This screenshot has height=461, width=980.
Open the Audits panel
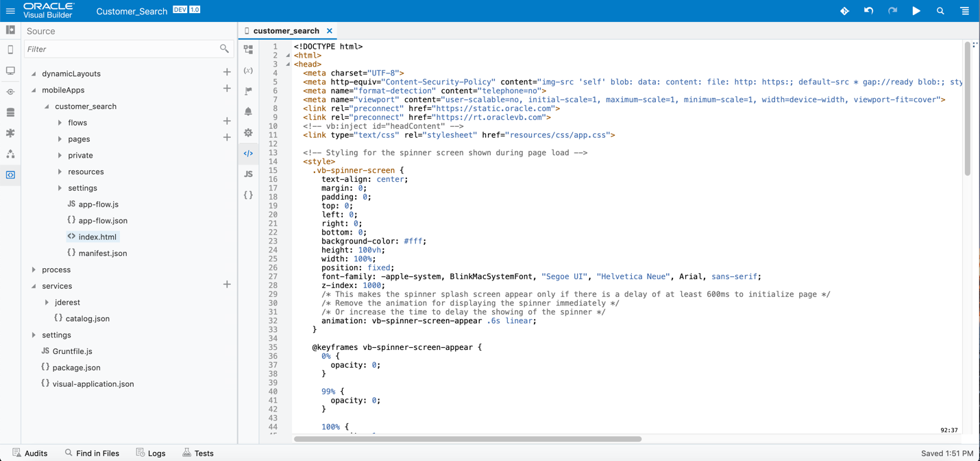[31, 453]
